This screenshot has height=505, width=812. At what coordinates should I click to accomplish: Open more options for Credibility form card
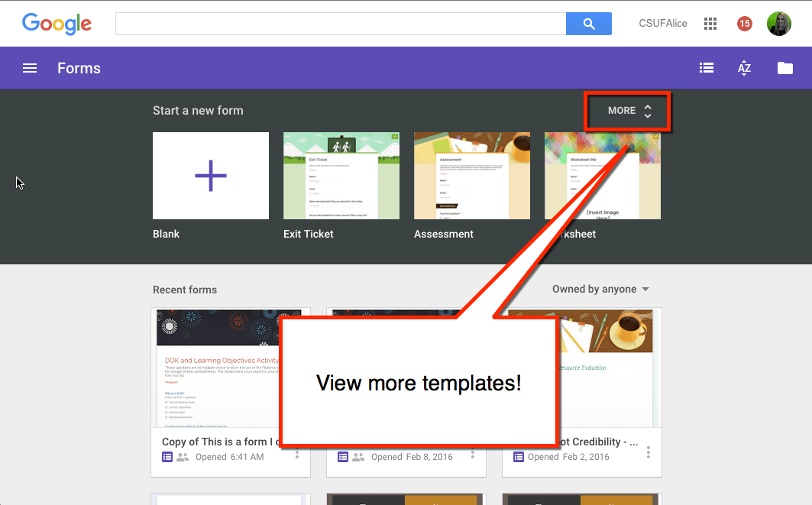tap(649, 452)
